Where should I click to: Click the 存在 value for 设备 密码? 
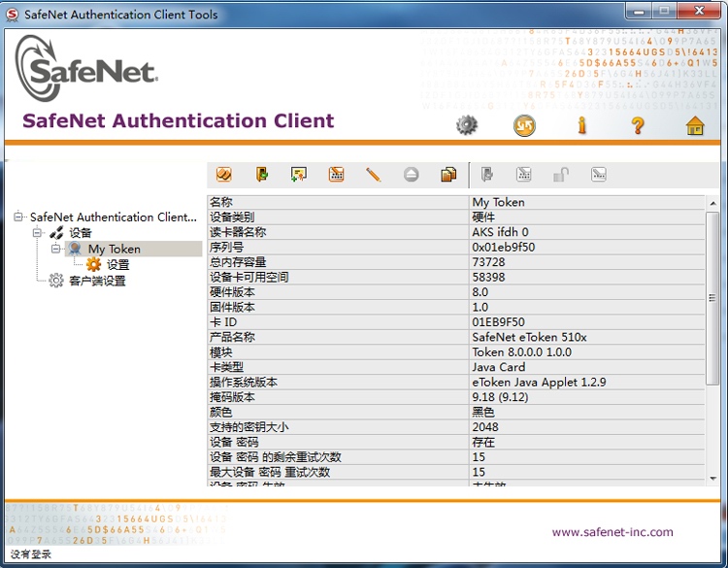[x=483, y=442]
